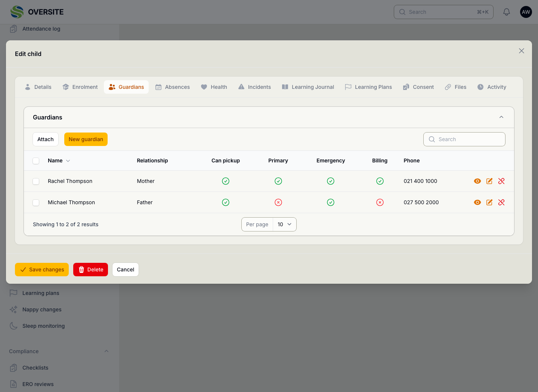
Task: Open the Files tab
Action: pyautogui.click(x=456, y=87)
